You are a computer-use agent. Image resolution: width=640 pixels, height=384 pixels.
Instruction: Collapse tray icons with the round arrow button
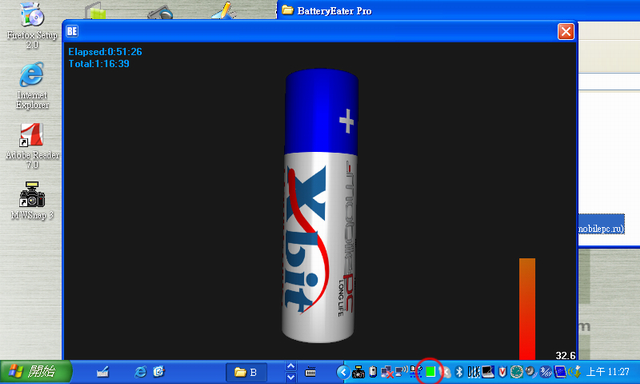pyautogui.click(x=343, y=372)
